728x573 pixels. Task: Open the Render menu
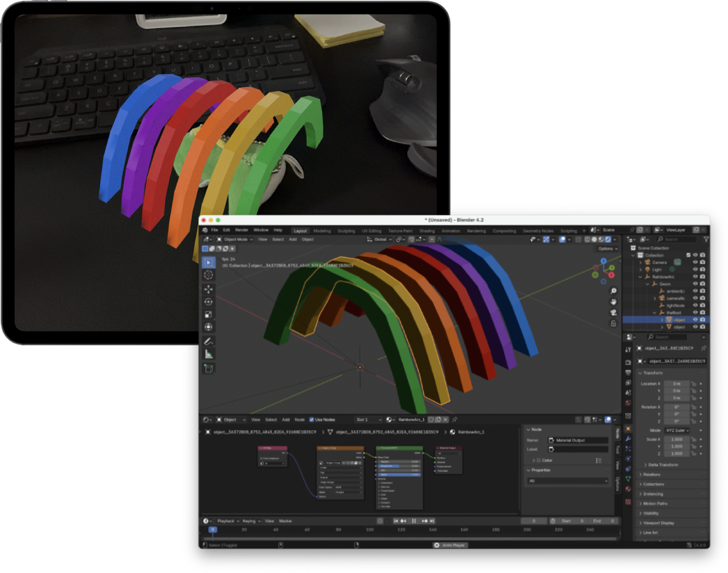point(242,230)
